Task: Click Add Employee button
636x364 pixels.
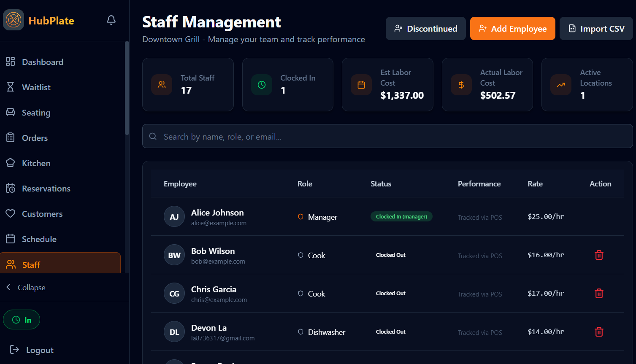Action: pos(512,29)
